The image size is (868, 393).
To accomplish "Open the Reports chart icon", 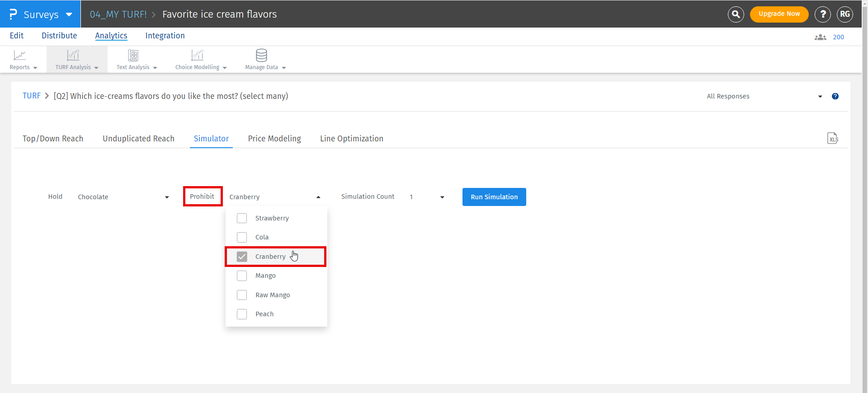I will (19, 56).
